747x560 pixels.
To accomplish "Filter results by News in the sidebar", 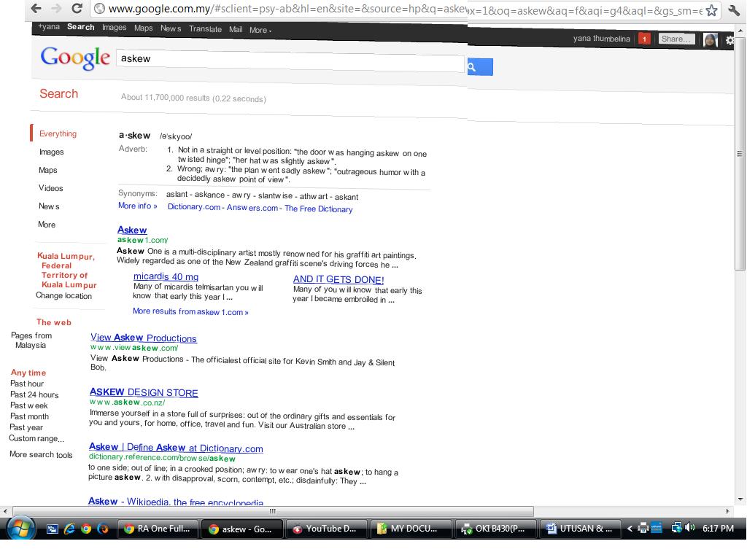I will (49, 206).
